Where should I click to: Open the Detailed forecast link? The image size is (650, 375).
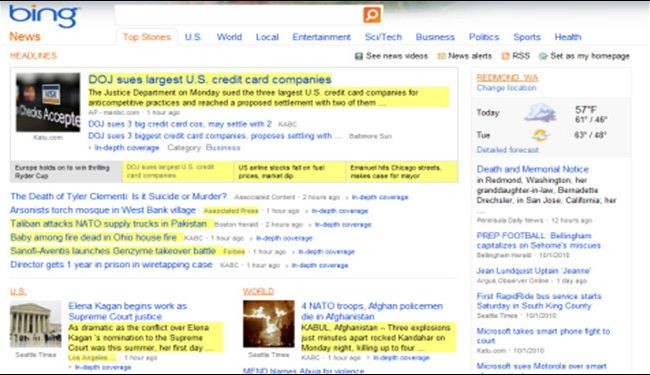[x=507, y=150]
